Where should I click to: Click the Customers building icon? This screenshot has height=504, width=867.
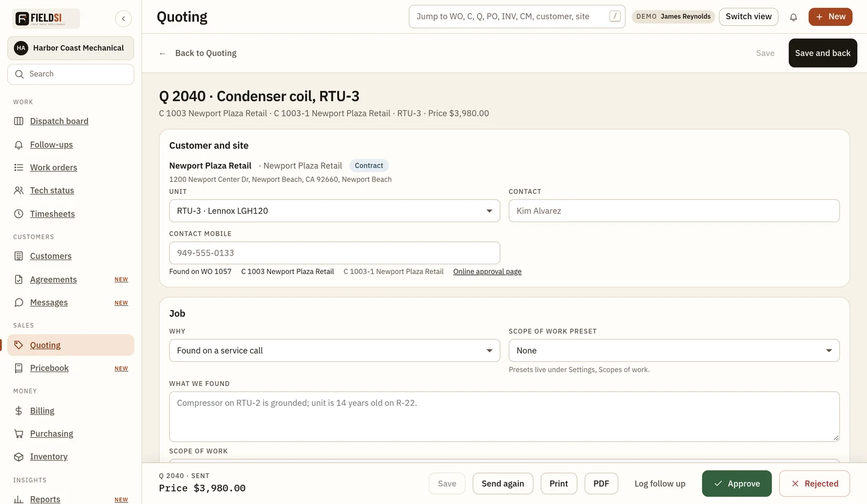(19, 256)
